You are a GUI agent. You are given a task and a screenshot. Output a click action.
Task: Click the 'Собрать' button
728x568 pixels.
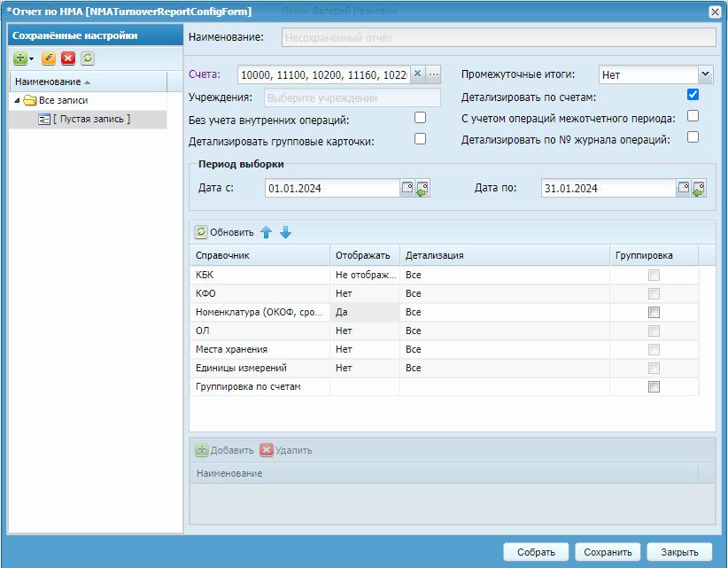(536, 552)
